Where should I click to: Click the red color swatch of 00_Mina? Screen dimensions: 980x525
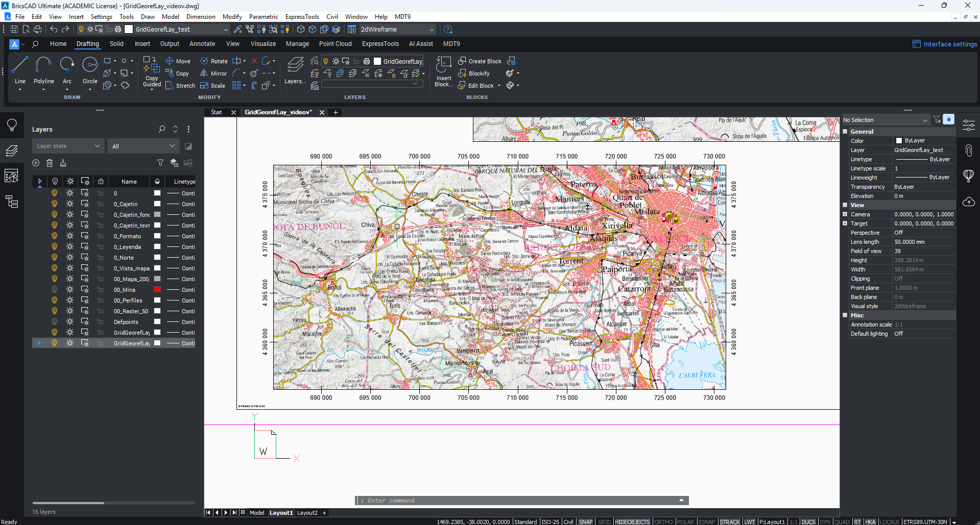tap(157, 290)
